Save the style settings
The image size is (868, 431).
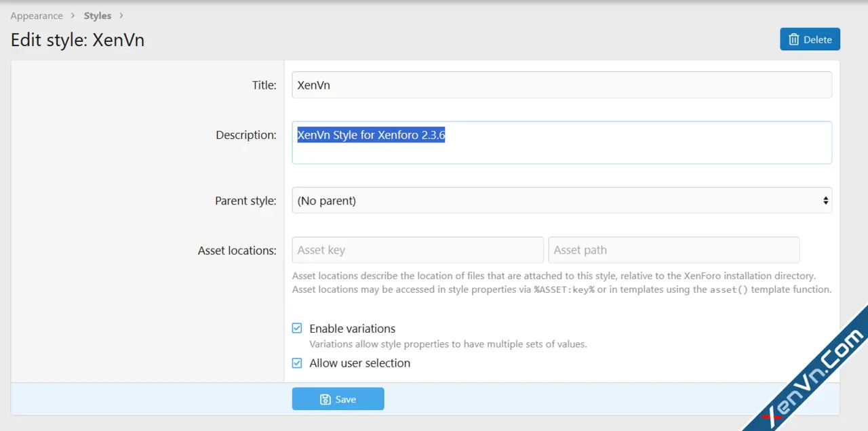coord(338,399)
